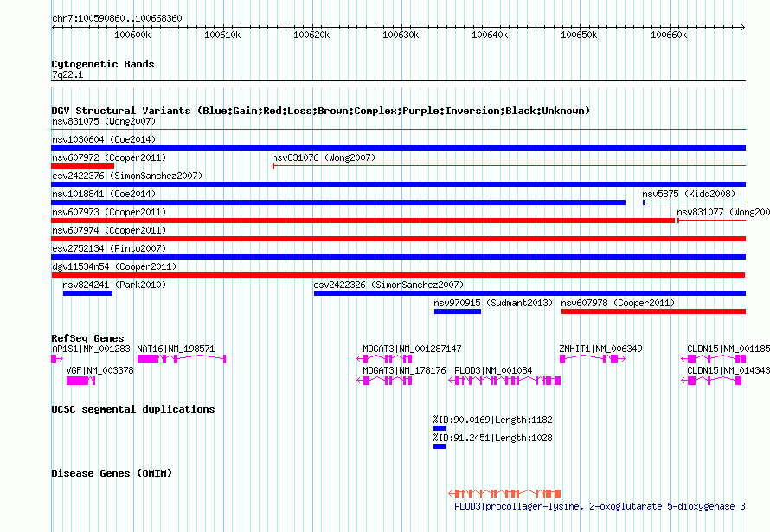Open the RefSeq Genes track title
Screen dimensions: 770x532
[x=87, y=338]
